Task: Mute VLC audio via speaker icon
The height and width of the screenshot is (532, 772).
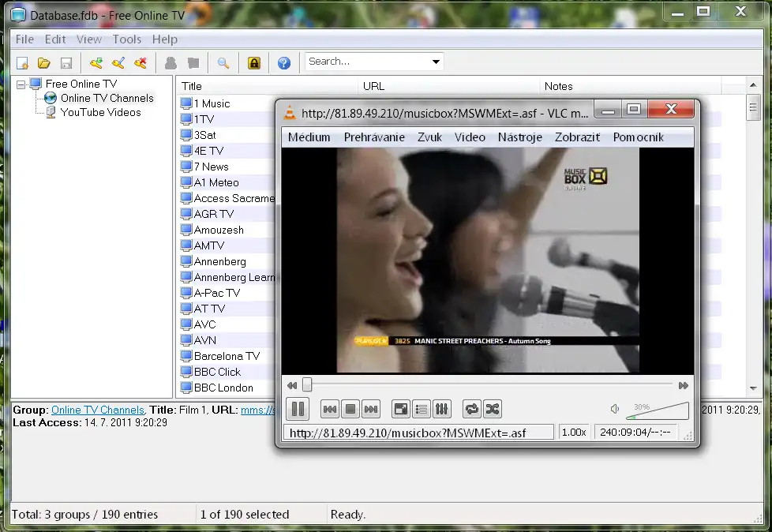Action: pos(614,409)
